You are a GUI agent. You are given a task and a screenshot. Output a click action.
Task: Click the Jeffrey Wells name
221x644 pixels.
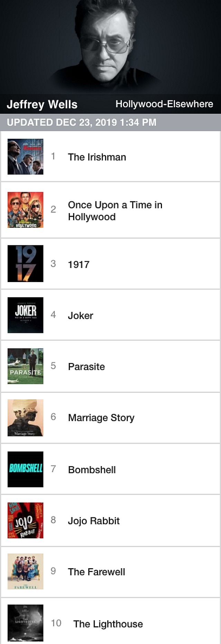coord(42,104)
